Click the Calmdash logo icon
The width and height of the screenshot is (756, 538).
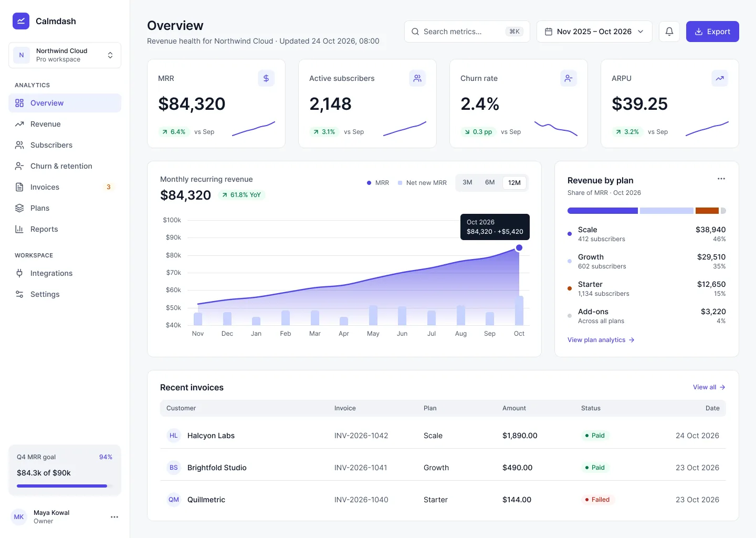(x=21, y=21)
